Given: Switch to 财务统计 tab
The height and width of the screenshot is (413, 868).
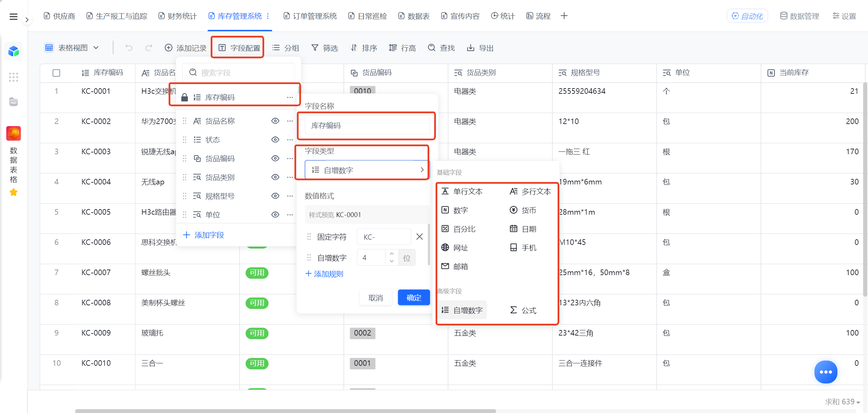Looking at the screenshot, I should coord(178,16).
